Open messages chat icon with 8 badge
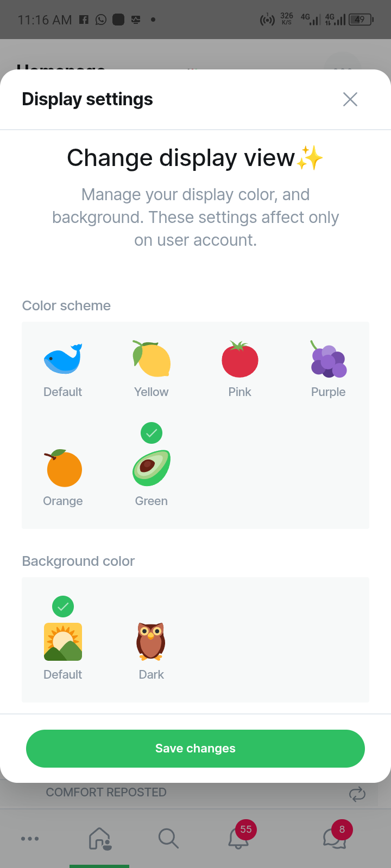Image resolution: width=391 pixels, height=868 pixels. (x=335, y=838)
